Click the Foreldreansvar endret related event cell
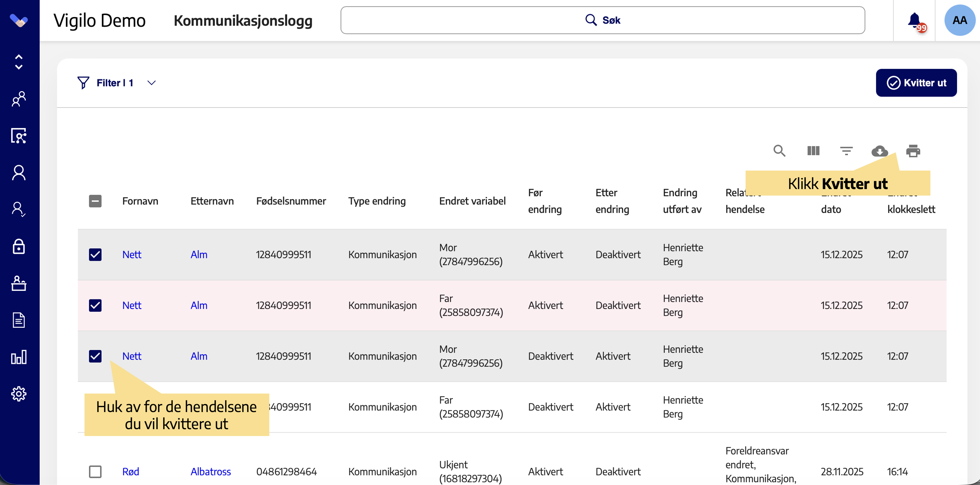 pos(760,464)
